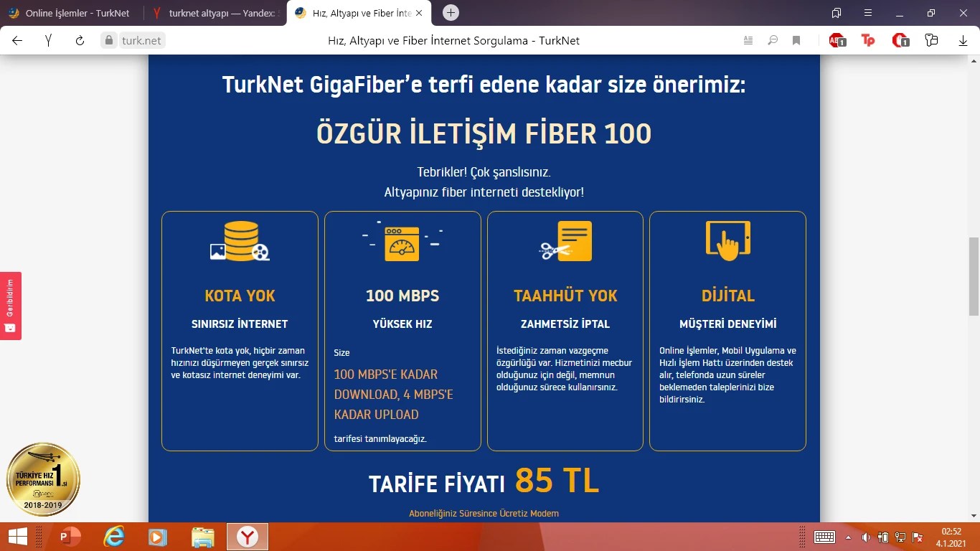Image resolution: width=980 pixels, height=551 pixels.
Task: Select the active Hız, Altyapı ve Fiber tab
Action: (359, 13)
